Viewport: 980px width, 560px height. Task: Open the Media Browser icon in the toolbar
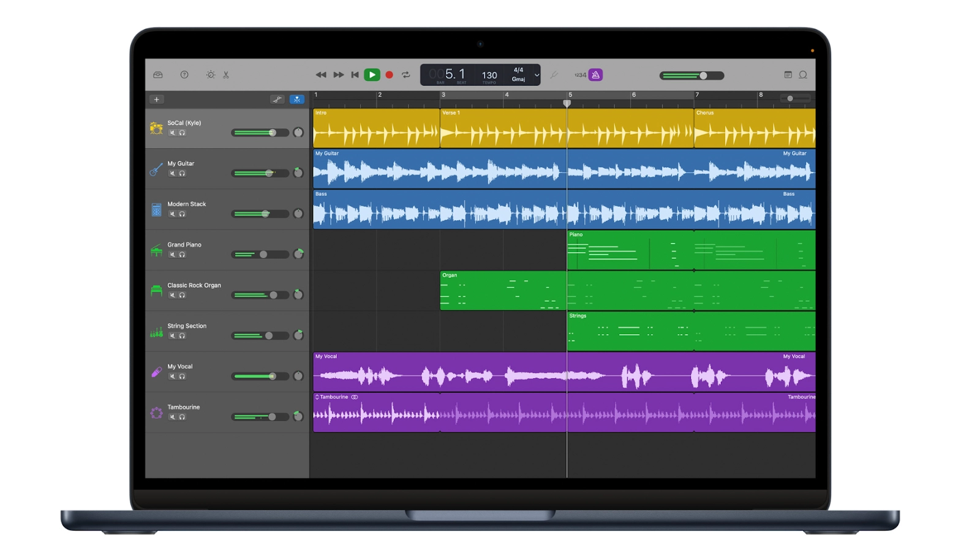(x=158, y=75)
